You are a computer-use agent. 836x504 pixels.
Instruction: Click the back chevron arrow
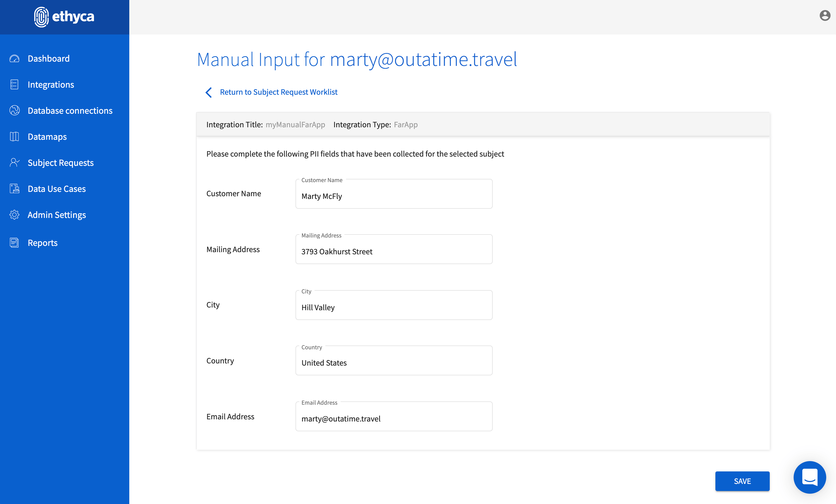pyautogui.click(x=209, y=92)
